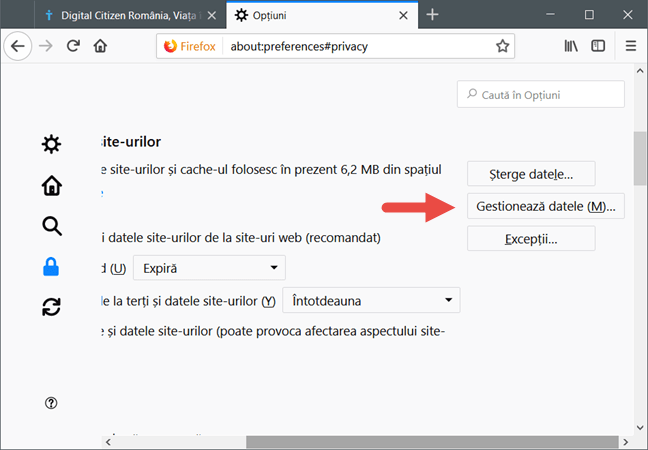Open Home settings panel icon
648x450 pixels.
(51, 186)
